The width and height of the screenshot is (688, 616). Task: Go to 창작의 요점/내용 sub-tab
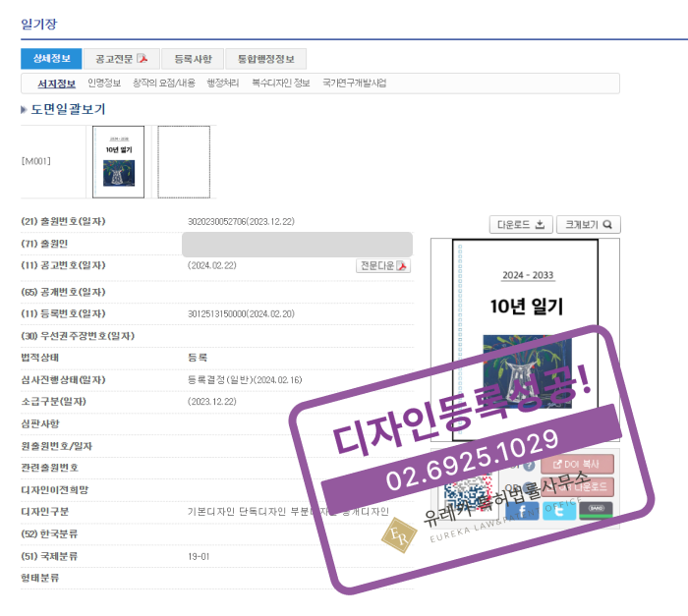[x=164, y=84]
